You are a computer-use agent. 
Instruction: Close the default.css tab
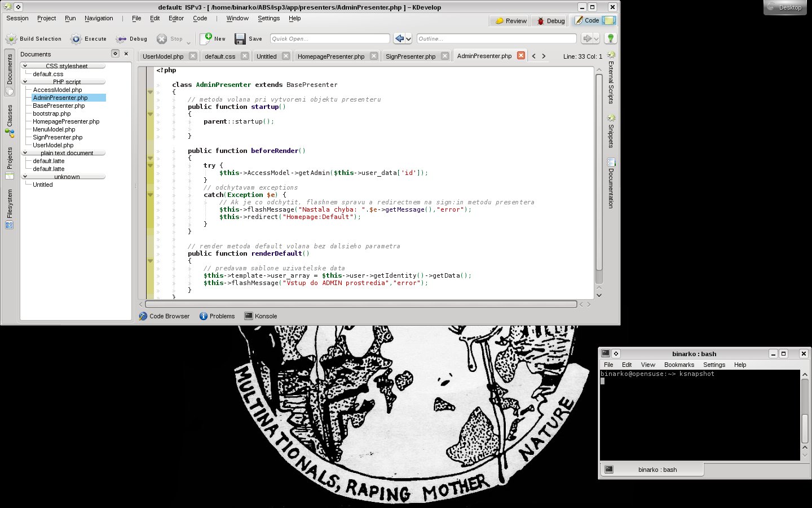tap(244, 56)
